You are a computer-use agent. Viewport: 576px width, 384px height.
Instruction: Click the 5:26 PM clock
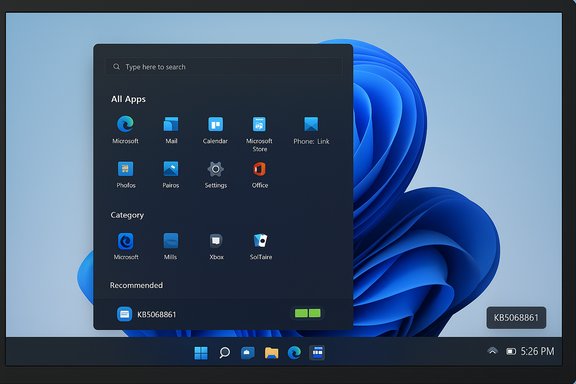click(537, 352)
